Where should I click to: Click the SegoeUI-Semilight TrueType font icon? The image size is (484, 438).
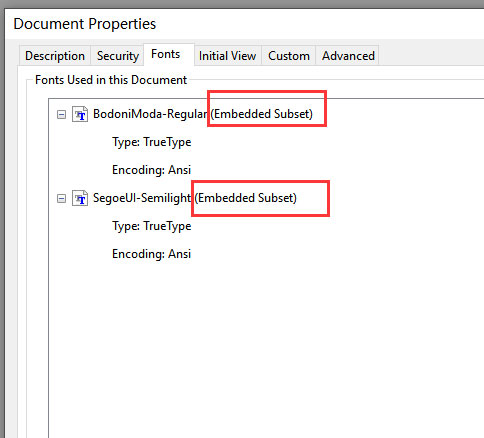[x=80, y=198]
